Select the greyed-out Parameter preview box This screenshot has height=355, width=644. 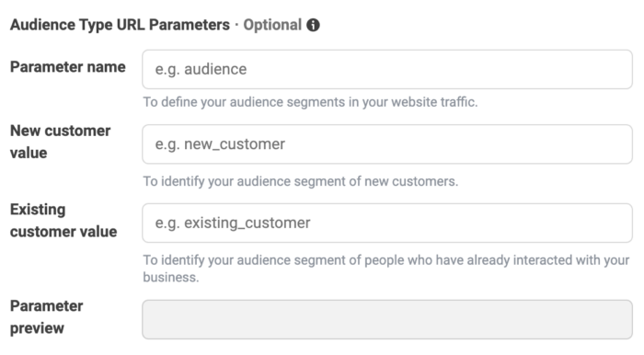pos(387,319)
